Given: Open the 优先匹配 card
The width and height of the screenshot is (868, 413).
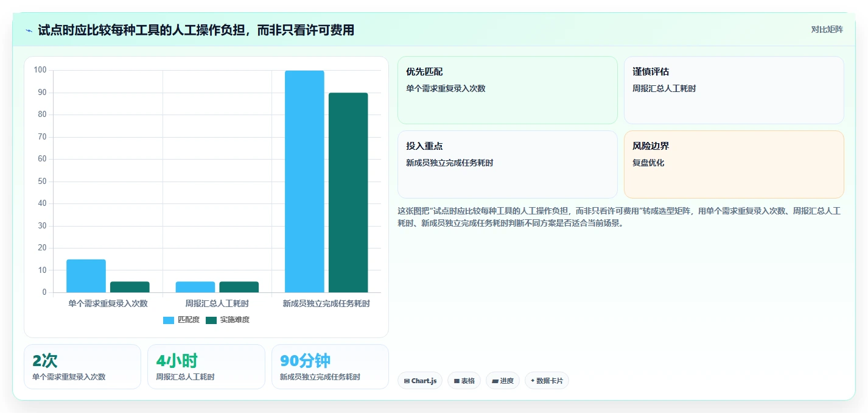Looking at the screenshot, I should tap(508, 90).
